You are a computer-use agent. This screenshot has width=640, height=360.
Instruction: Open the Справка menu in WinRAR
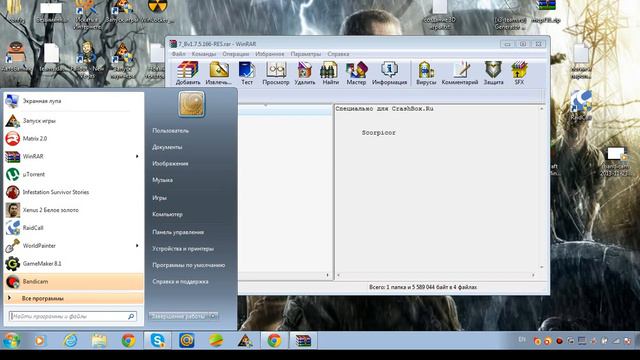tap(338, 54)
